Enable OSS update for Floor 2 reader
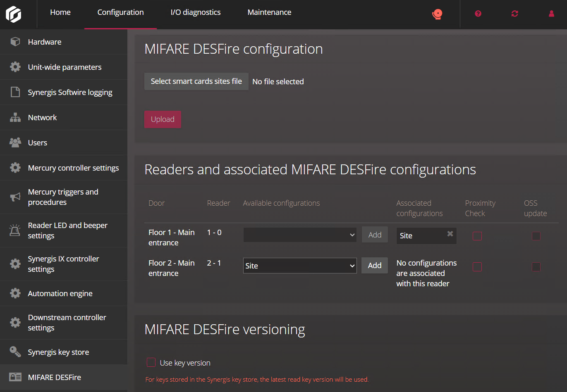 coord(536,267)
